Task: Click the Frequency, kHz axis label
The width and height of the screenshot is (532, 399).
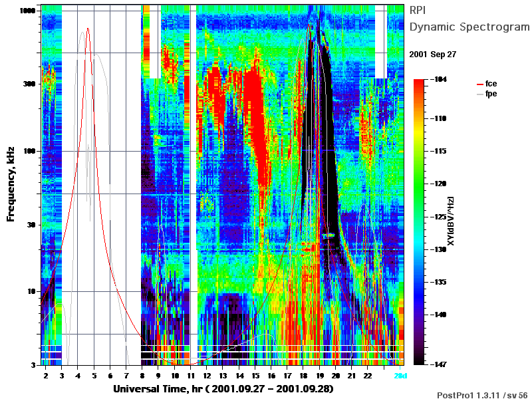Action: 11,184
